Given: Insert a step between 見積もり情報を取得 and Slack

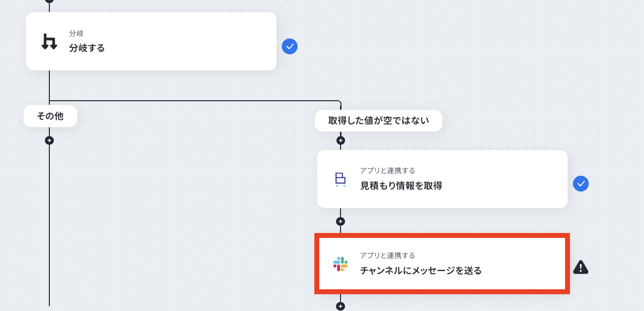Looking at the screenshot, I should coord(341,221).
